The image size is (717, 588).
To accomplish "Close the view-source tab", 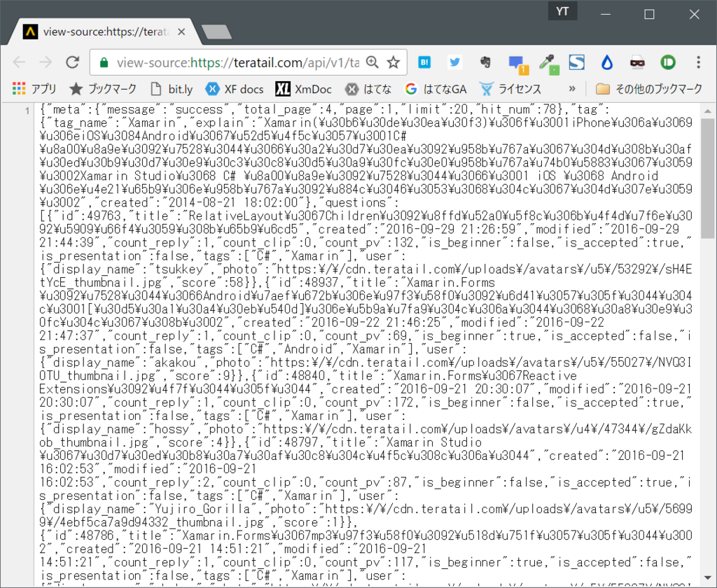I will click(x=181, y=31).
